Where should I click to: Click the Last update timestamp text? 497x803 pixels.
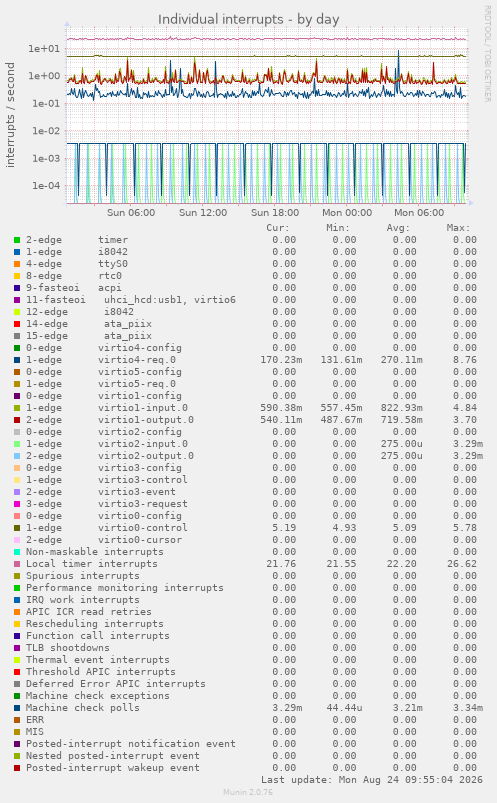(x=371, y=780)
